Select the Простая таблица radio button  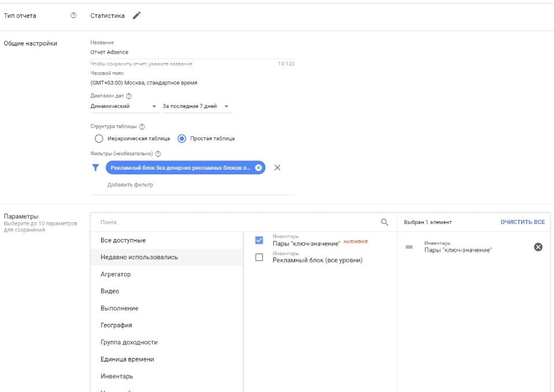coord(182,139)
